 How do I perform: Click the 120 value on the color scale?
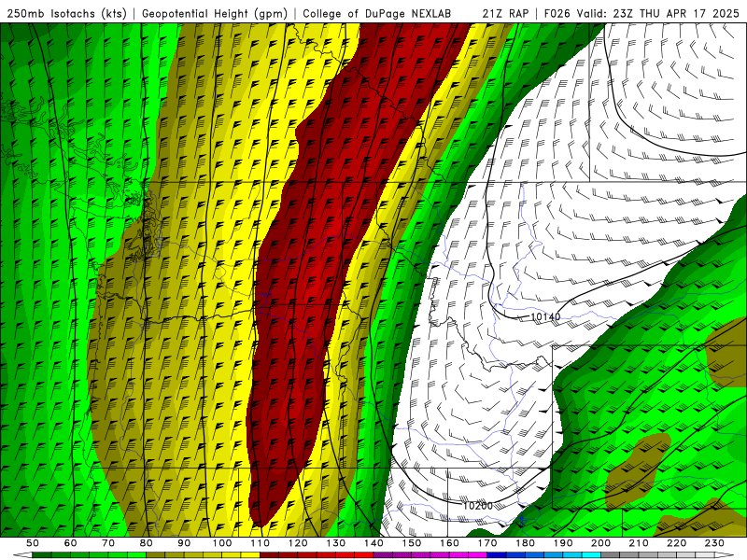click(298, 543)
